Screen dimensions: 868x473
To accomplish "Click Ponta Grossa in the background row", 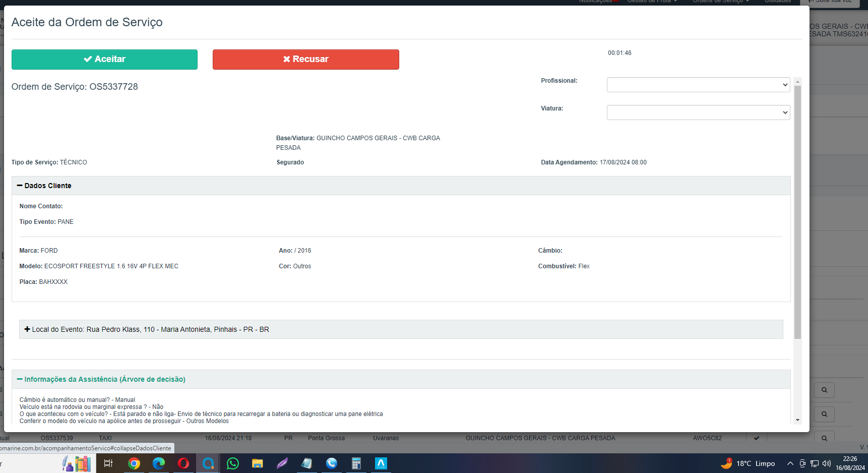I will click(326, 438).
